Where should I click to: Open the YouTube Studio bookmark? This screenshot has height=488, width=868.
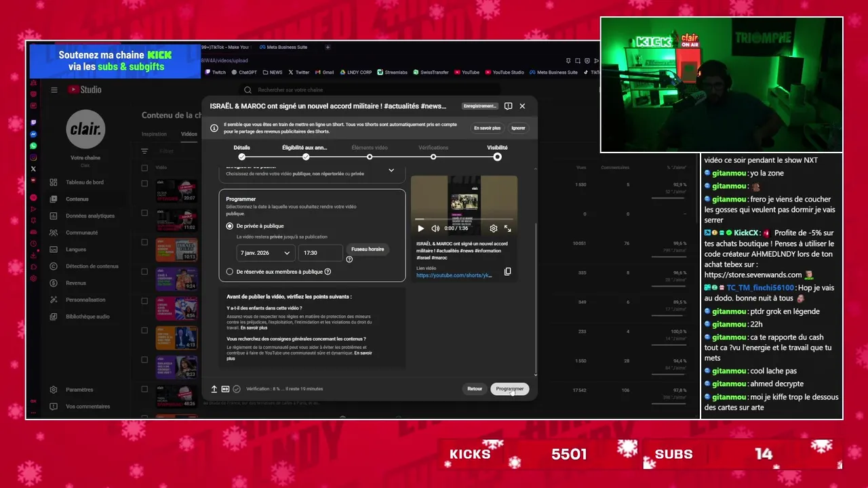(504, 72)
